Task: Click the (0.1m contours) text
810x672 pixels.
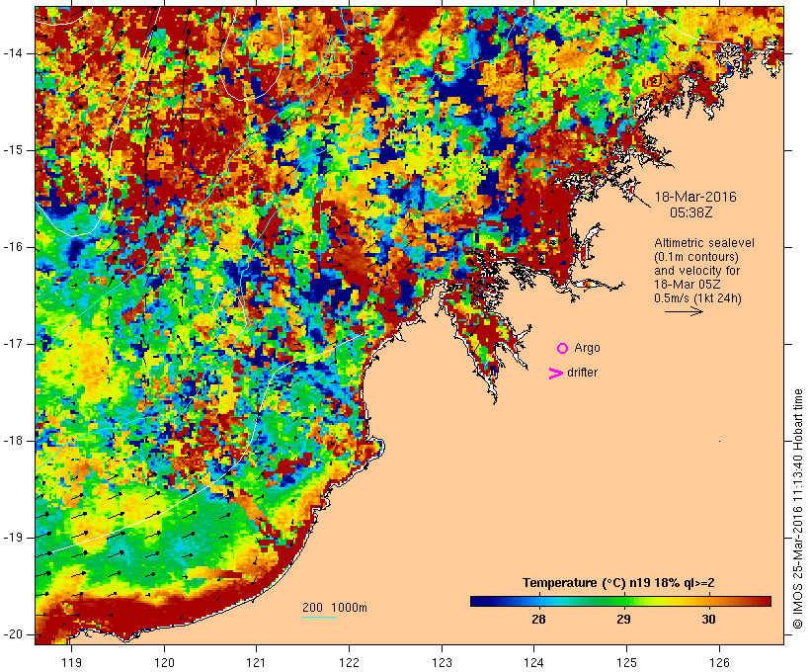Action: tap(696, 257)
